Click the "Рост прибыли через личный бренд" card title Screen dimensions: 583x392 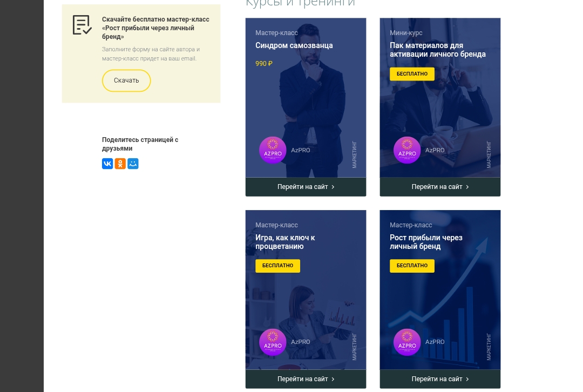coord(426,242)
